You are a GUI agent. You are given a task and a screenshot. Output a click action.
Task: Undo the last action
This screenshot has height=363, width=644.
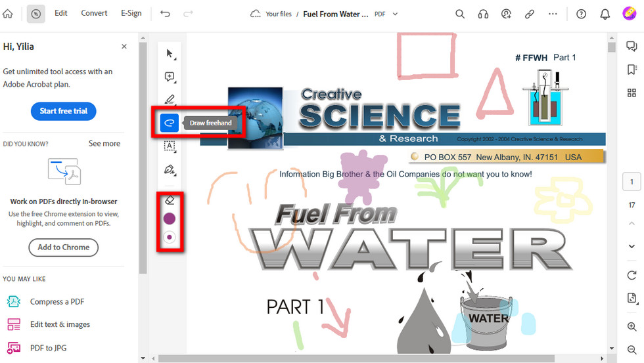[165, 14]
